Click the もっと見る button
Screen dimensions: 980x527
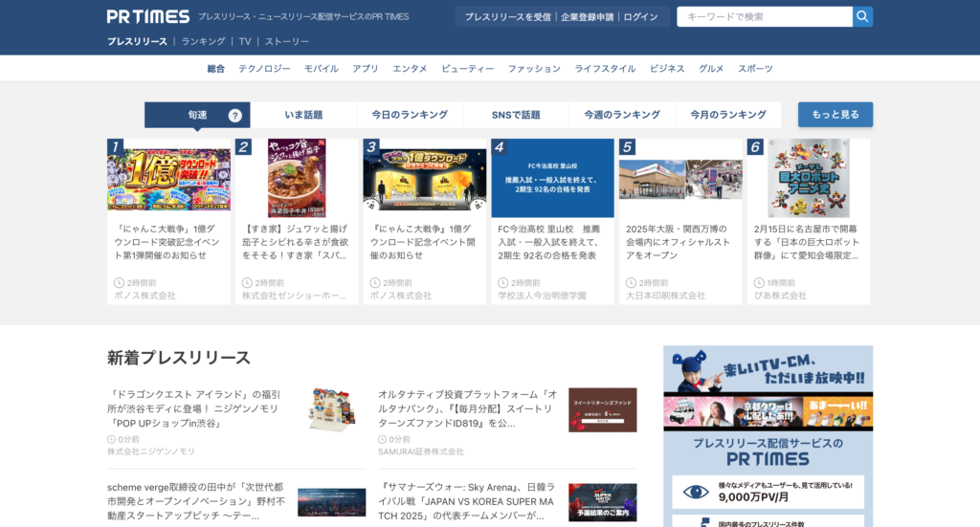click(835, 115)
